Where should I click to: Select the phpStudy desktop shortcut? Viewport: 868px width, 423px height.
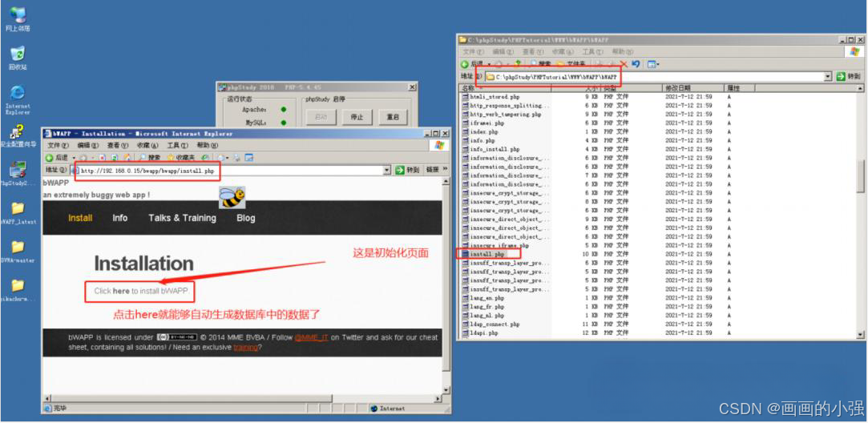[18, 174]
